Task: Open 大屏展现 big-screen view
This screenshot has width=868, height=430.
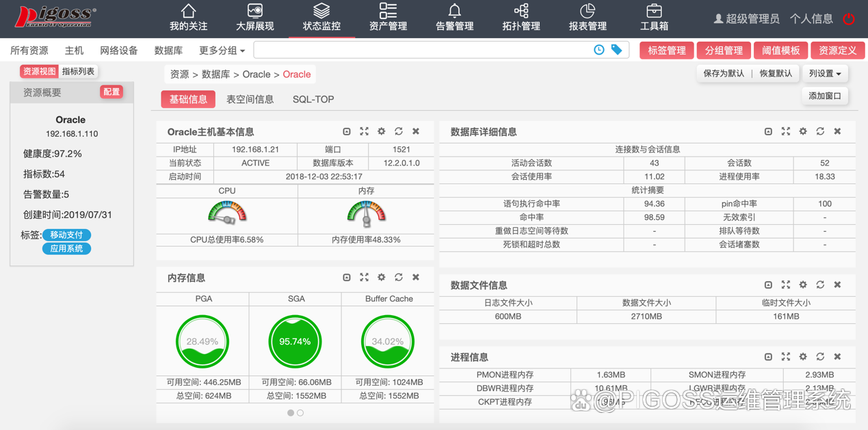Action: click(254, 18)
